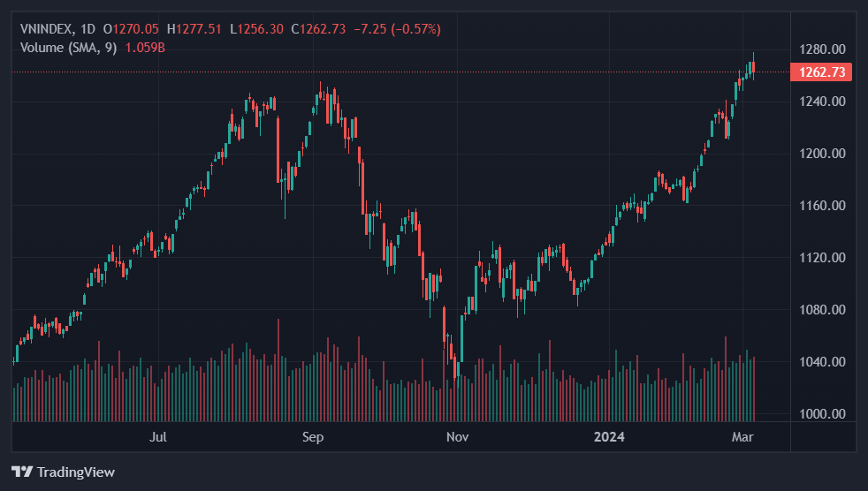
Task: Click the 1.059B volume value
Action: tap(146, 48)
